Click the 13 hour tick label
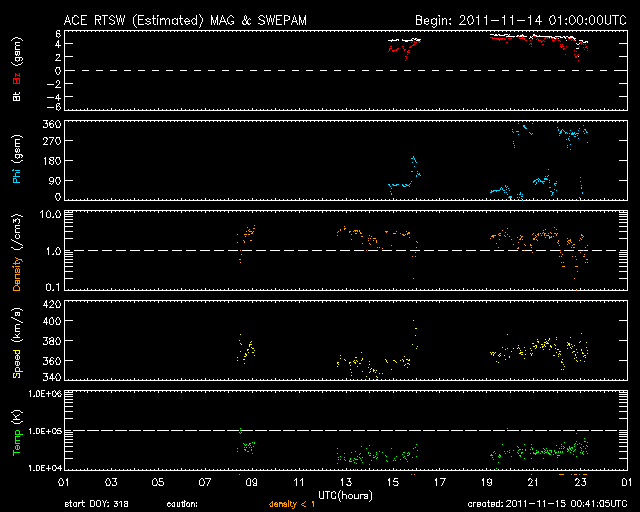This screenshot has width=640, height=512. [x=344, y=483]
